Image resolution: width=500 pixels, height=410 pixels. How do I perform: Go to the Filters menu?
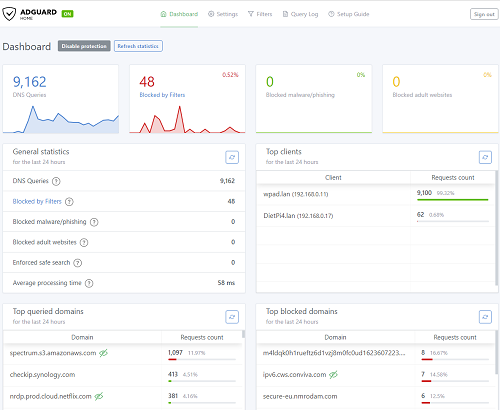tap(260, 14)
